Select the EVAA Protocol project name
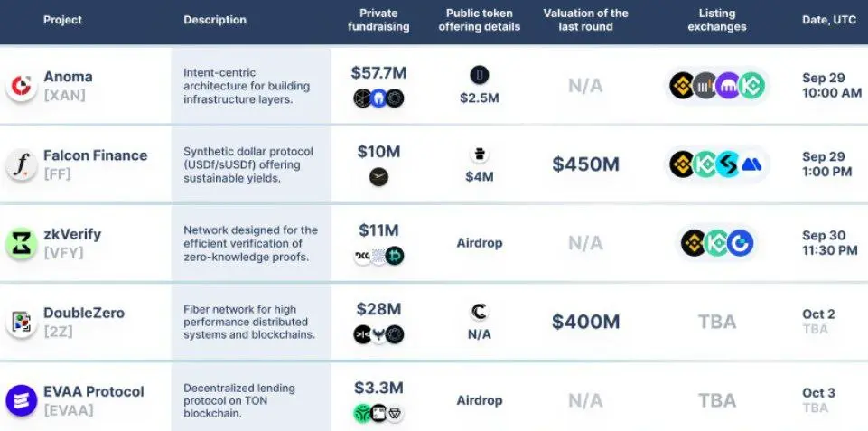868x431 pixels. [94, 391]
